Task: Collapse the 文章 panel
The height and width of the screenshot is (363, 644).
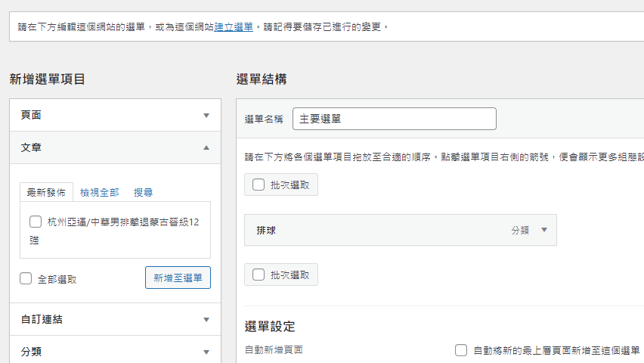Action: pos(115,147)
